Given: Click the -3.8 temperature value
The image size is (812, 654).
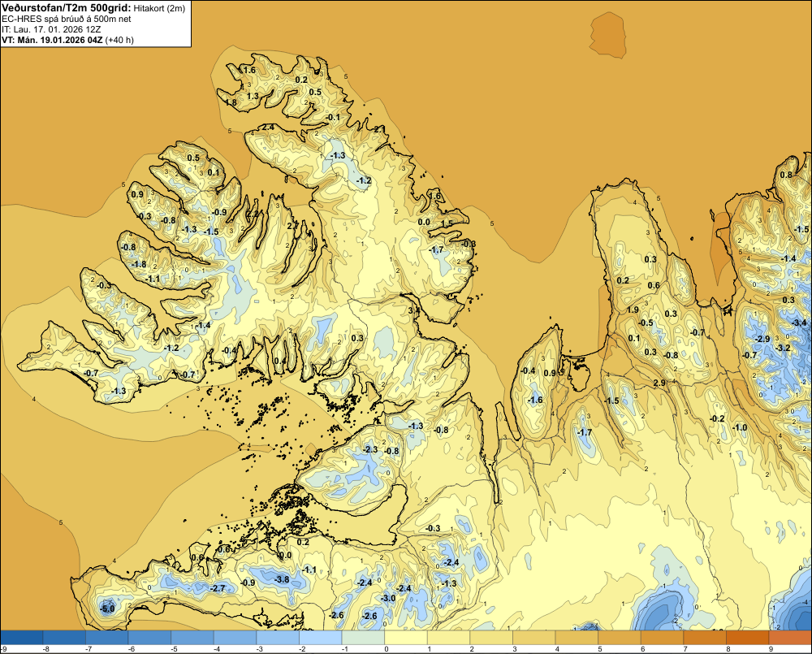Looking at the screenshot, I should (283, 579).
